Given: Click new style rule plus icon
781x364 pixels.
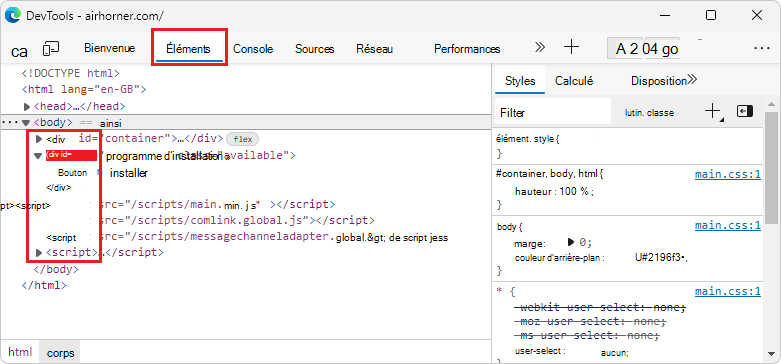Looking at the screenshot, I should coord(713,111).
